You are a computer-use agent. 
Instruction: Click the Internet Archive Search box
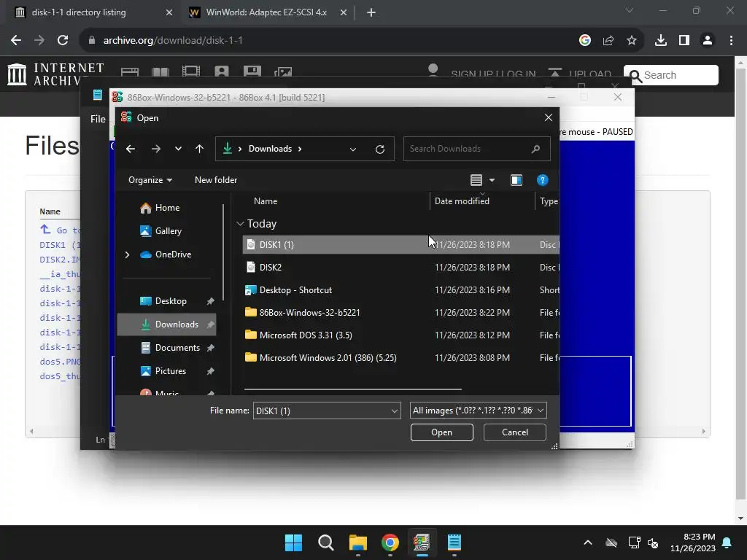[671, 75]
